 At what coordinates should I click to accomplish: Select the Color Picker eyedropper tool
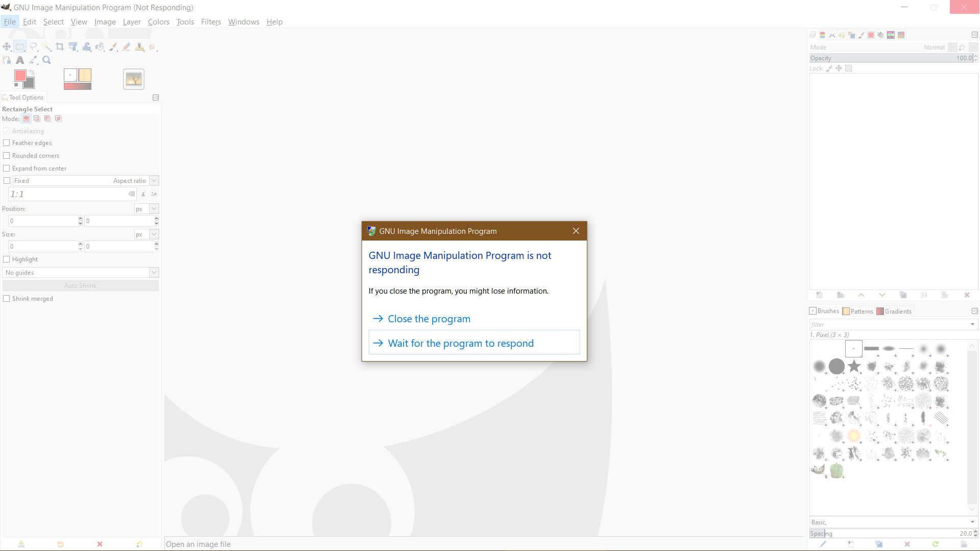[x=33, y=60]
